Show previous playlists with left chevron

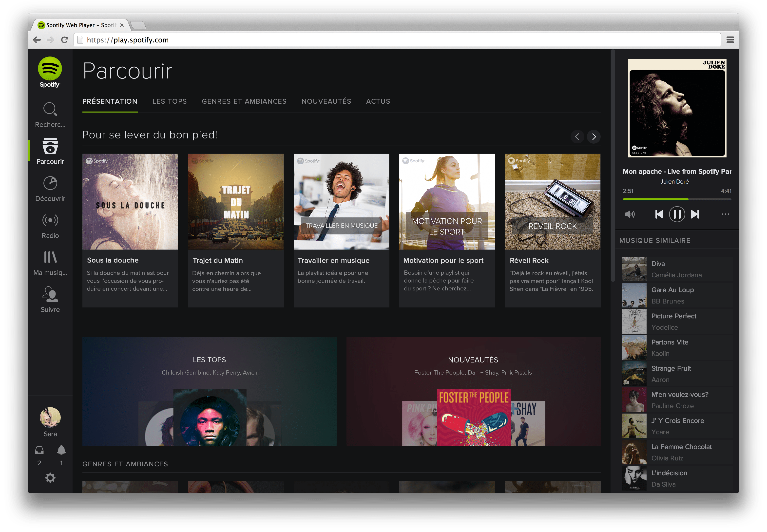click(577, 137)
